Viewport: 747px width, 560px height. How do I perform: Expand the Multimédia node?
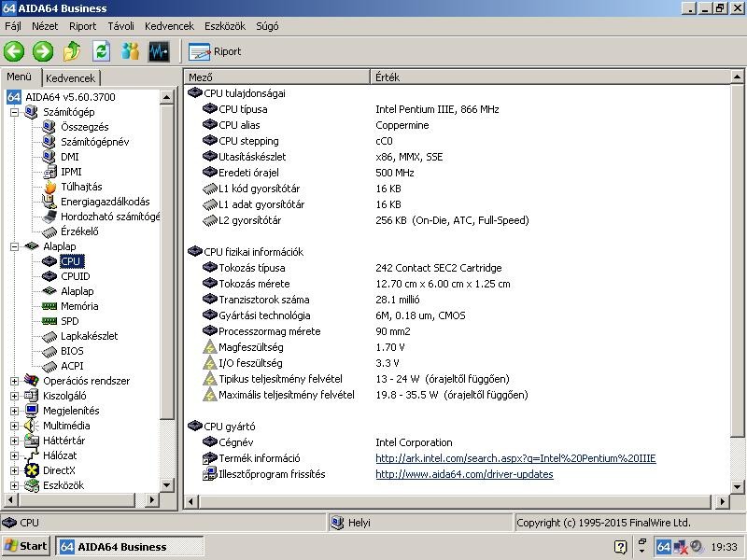pyautogui.click(x=14, y=426)
